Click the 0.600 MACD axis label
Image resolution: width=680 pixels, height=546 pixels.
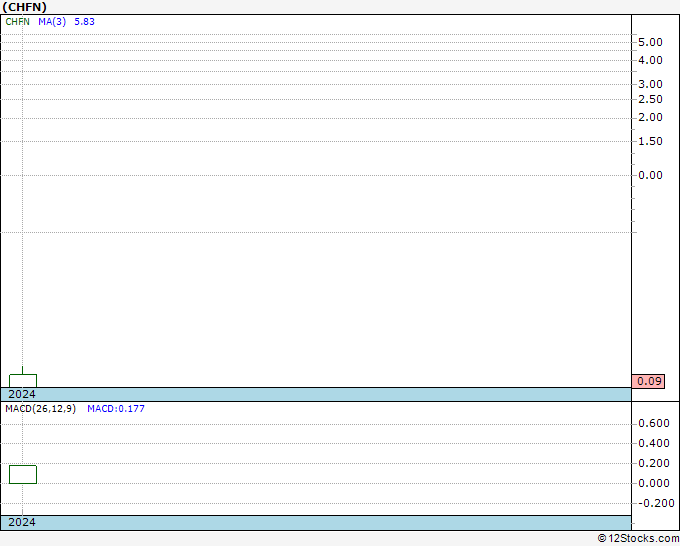[x=654, y=423]
